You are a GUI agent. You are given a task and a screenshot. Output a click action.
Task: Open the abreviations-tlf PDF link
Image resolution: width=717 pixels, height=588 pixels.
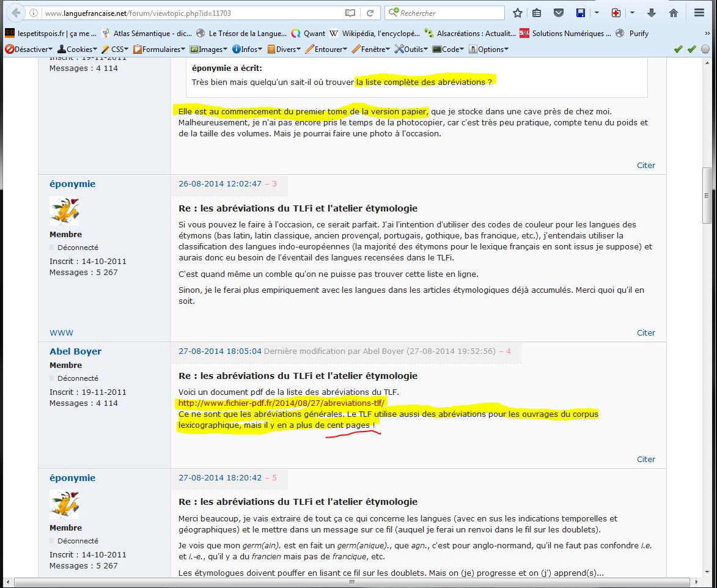click(x=281, y=403)
